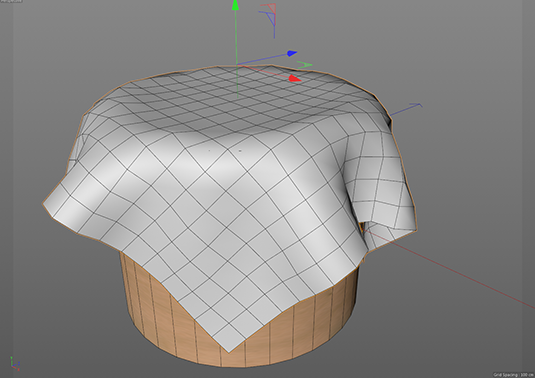This screenshot has width=535, height=378.
Task: Click the viewport name label in the top-left corner
Action: coord(11,1)
